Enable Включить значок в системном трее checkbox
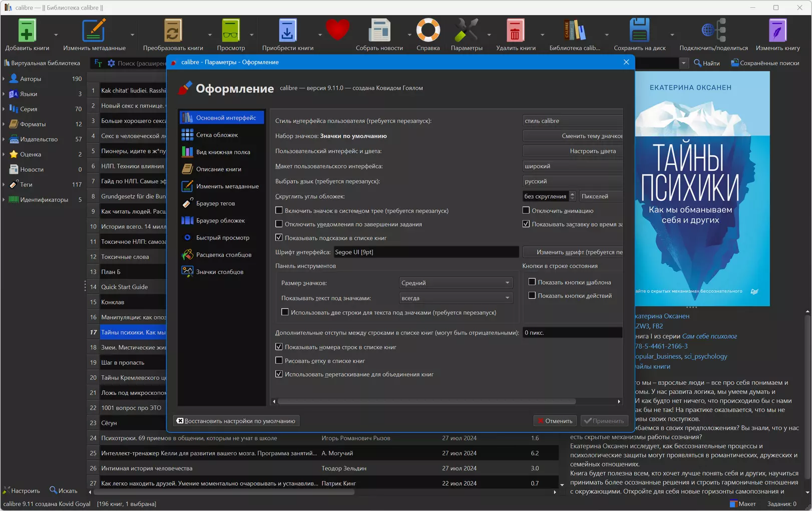 [x=279, y=210]
